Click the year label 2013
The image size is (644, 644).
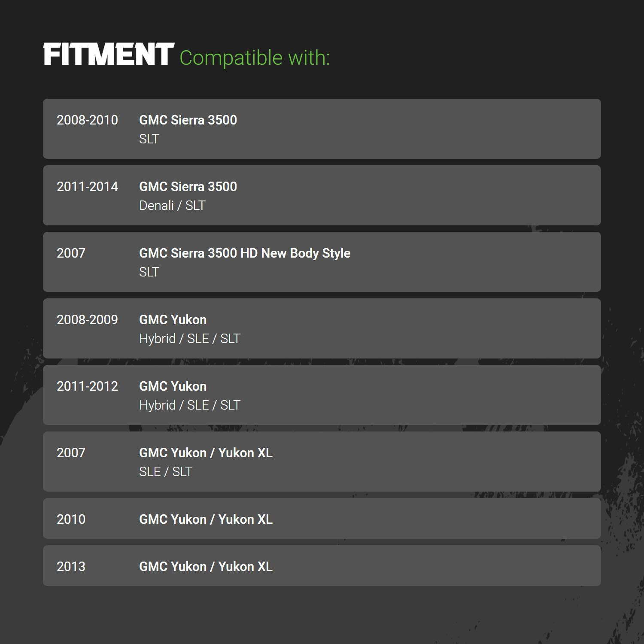point(71,567)
